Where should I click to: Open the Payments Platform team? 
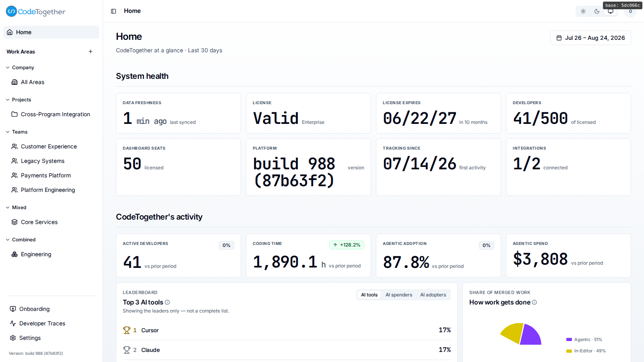click(53, 175)
